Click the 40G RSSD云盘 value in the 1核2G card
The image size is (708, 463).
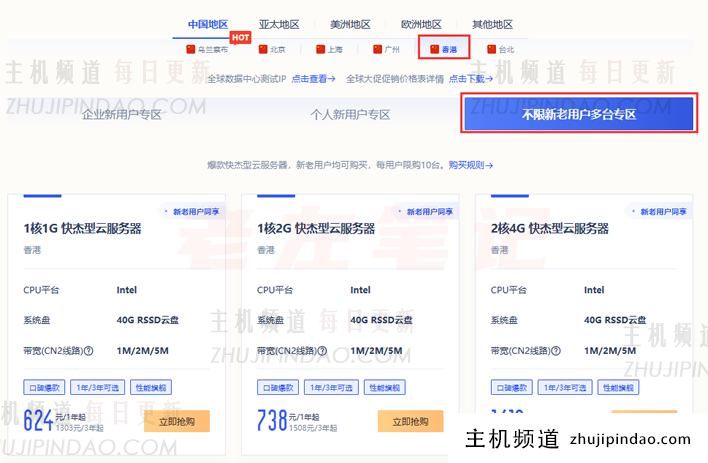(382, 320)
